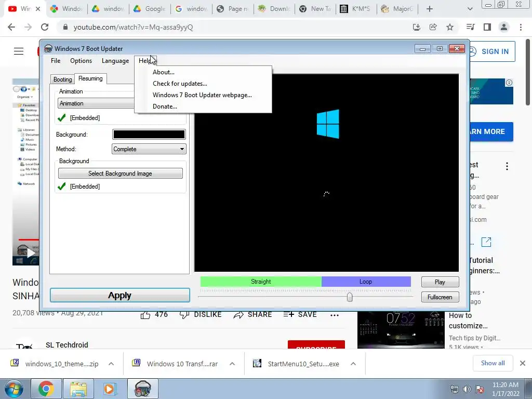This screenshot has width=532, height=399.
Task: Click the YouTube SIGN IN button
Action: click(x=493, y=51)
